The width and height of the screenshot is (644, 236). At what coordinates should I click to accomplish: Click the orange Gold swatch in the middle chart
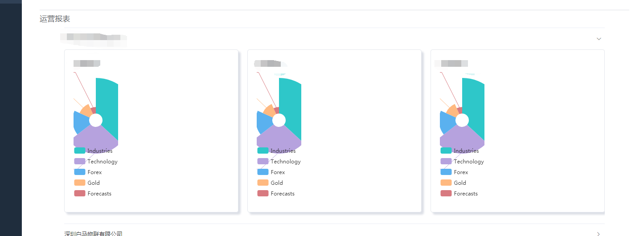263,183
